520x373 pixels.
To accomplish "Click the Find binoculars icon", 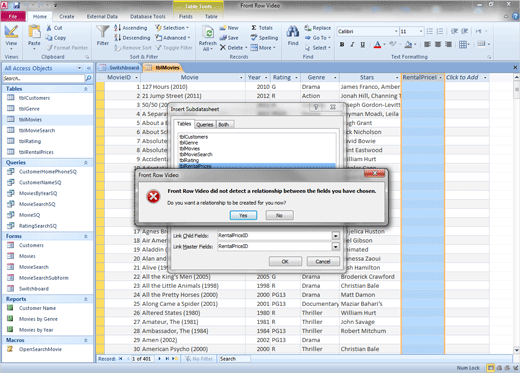I will [x=293, y=32].
